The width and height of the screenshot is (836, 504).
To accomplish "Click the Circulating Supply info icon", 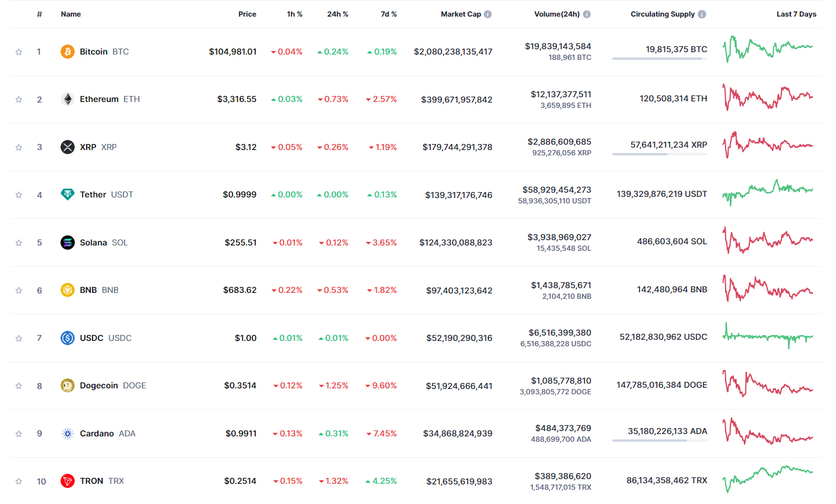I will (702, 14).
